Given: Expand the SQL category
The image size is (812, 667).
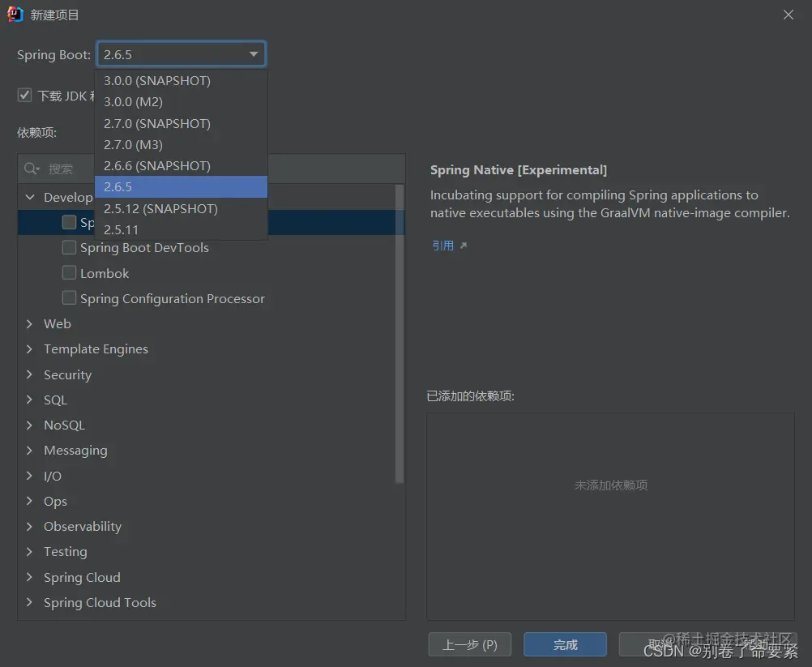Looking at the screenshot, I should [29, 400].
